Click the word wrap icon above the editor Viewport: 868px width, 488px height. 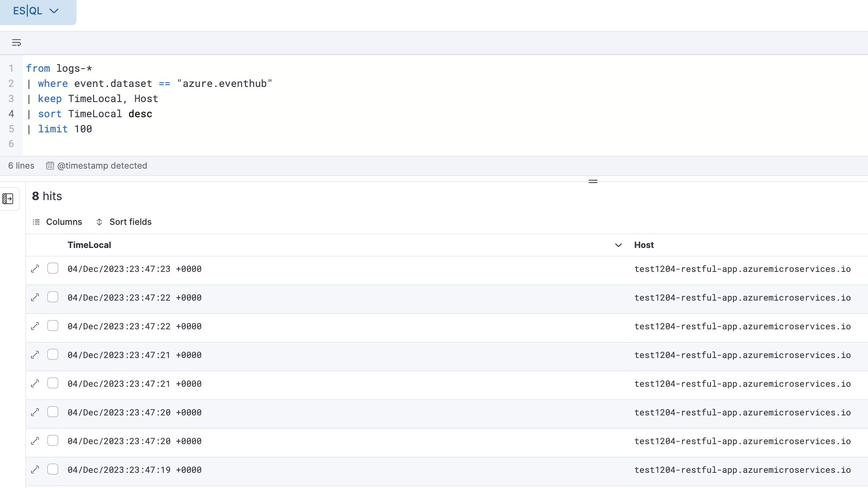tap(16, 43)
